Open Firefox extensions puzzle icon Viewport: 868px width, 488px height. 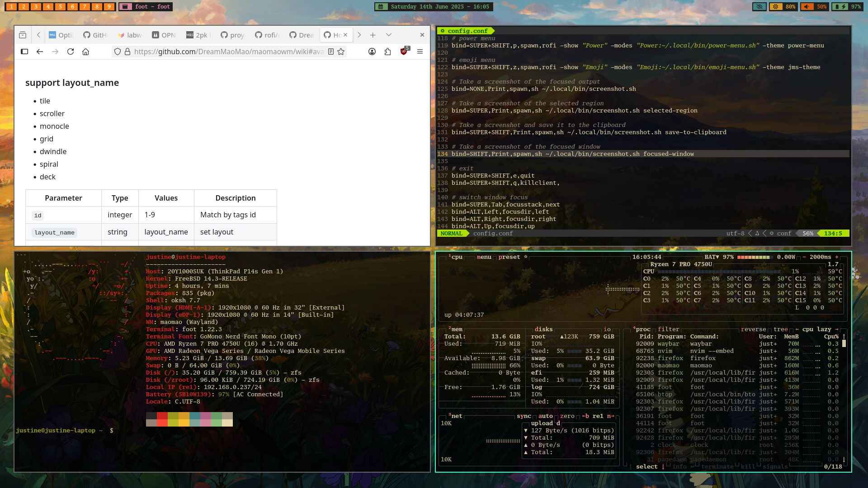click(387, 52)
